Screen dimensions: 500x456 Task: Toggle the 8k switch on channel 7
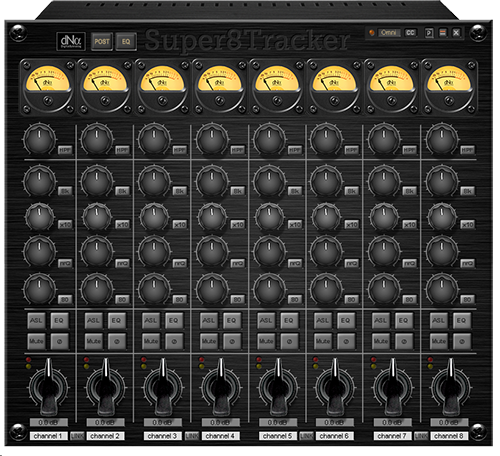point(409,191)
